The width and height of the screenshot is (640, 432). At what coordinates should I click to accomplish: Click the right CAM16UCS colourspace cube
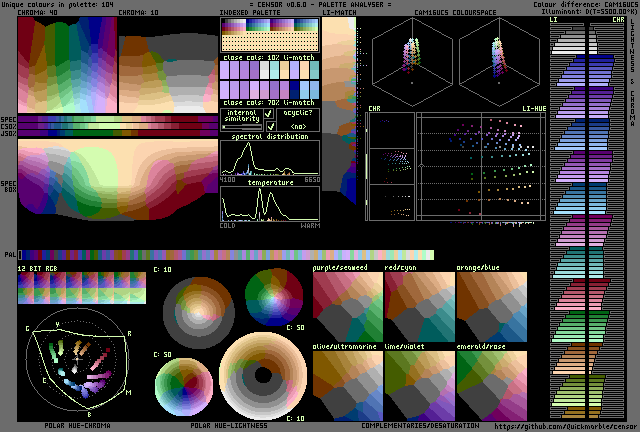pyautogui.click(x=497, y=63)
